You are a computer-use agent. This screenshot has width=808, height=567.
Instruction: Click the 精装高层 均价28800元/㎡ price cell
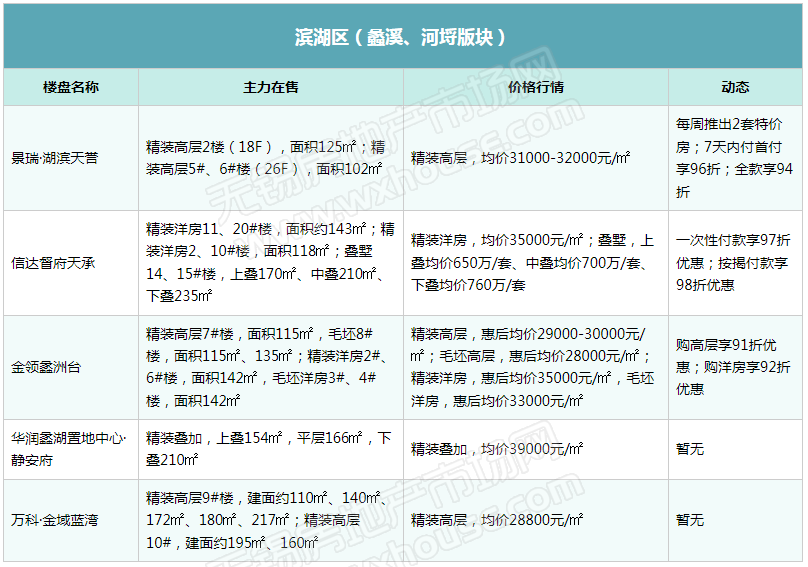(536, 520)
